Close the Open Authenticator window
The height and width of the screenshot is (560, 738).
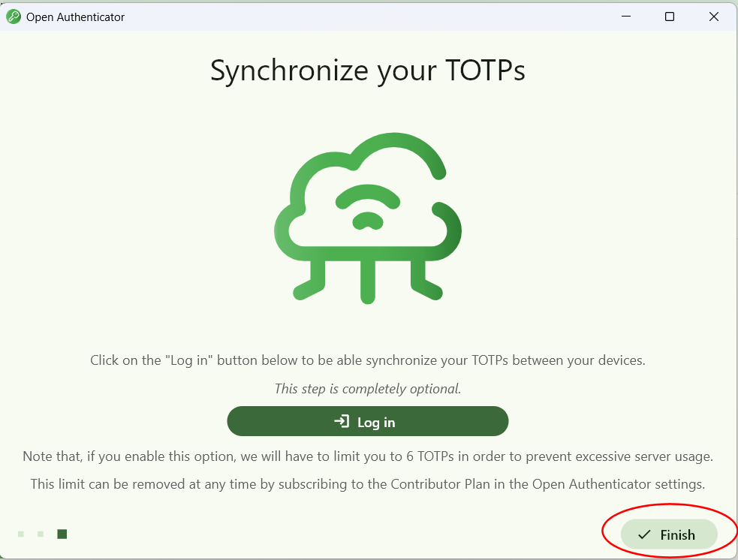click(714, 17)
